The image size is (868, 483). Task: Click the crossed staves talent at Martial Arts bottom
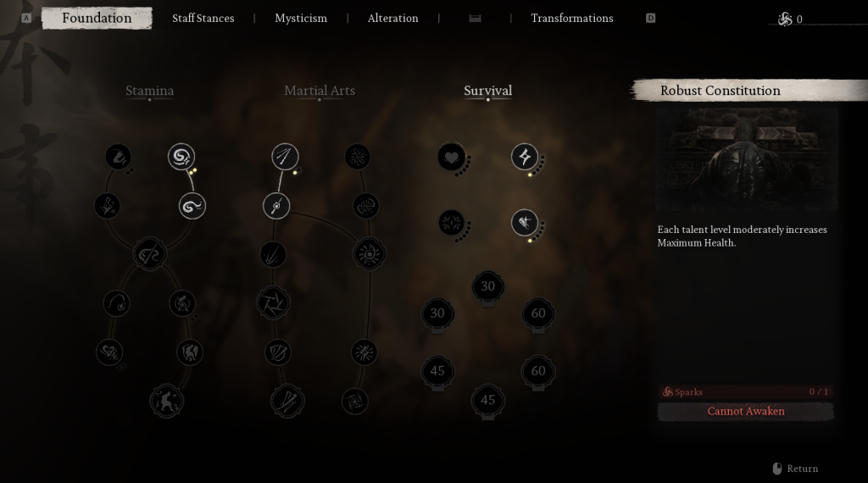[x=287, y=401]
